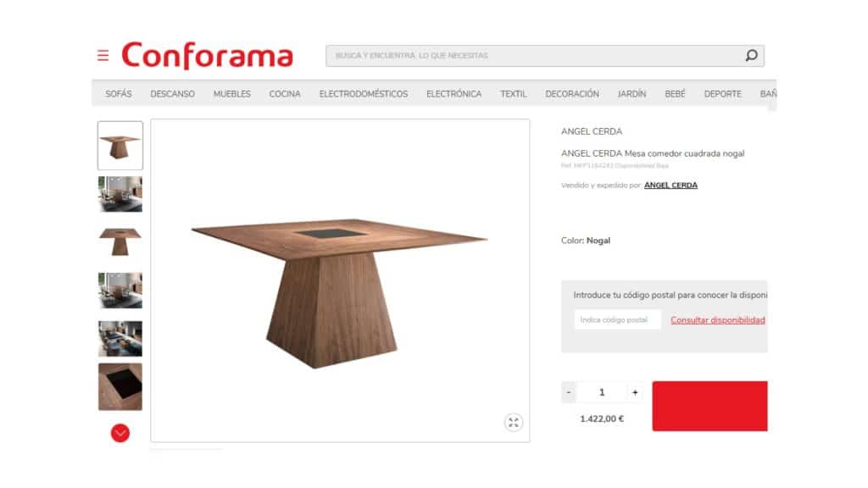This screenshot has height=488, width=868.
Task: Open the MUEBLES category
Action: click(232, 94)
